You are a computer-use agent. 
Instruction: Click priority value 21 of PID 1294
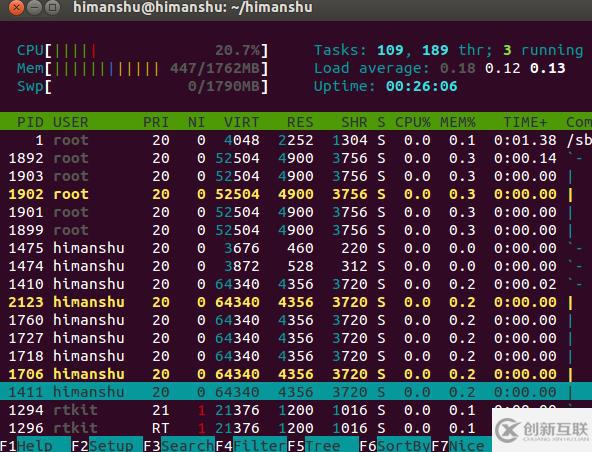pyautogui.click(x=160, y=410)
